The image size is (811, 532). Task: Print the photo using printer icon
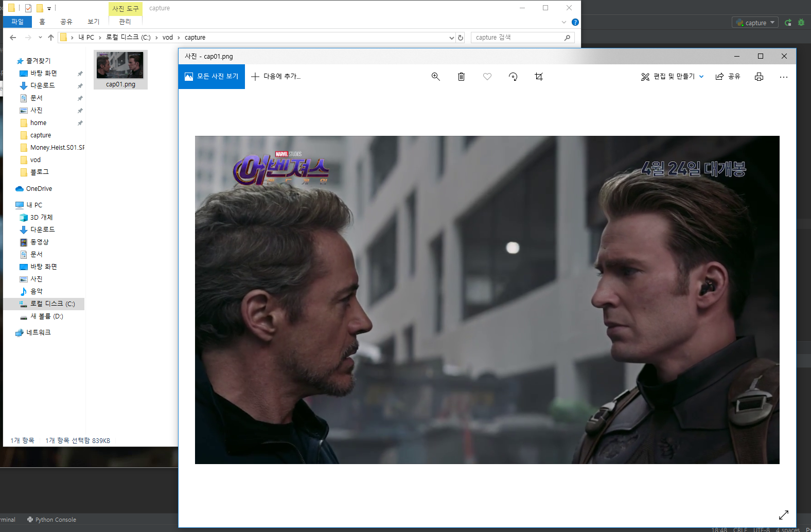759,77
